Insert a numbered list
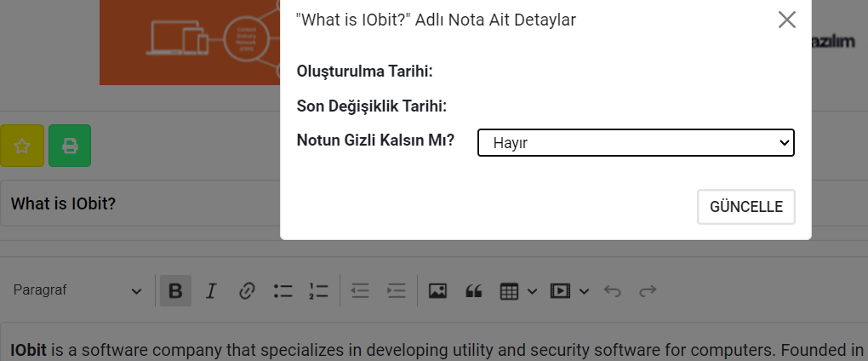This screenshot has height=361, width=868. point(318,291)
